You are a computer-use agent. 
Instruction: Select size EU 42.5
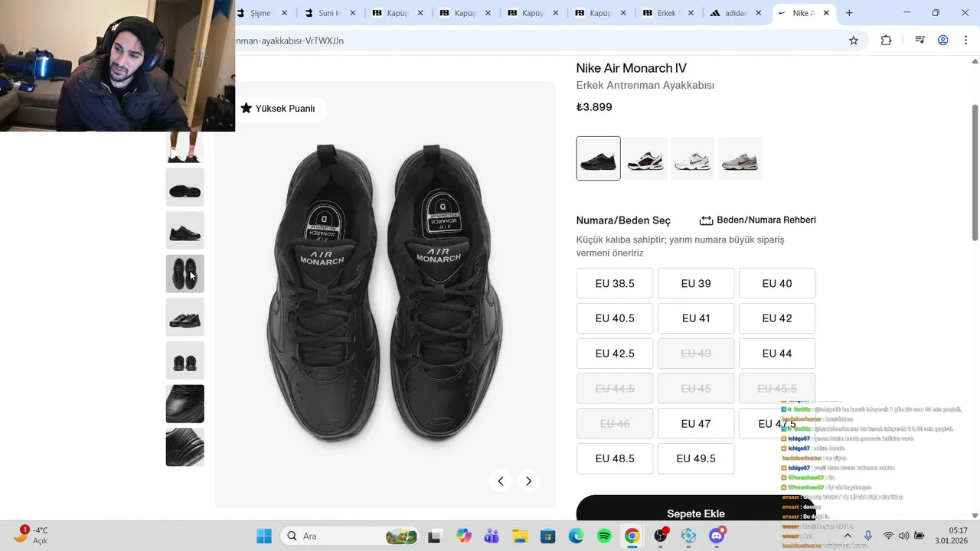[615, 354]
